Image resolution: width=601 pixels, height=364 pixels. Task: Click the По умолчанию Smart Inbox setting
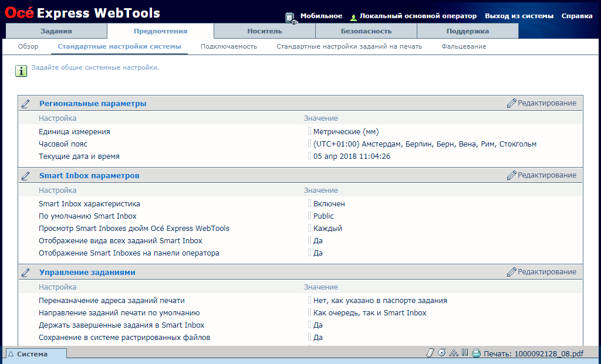(x=87, y=216)
